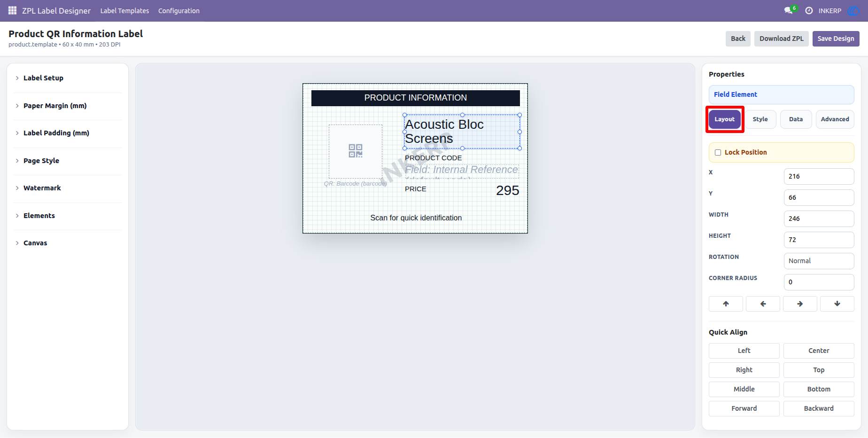
Task: Align element to Top
Action: pos(819,370)
